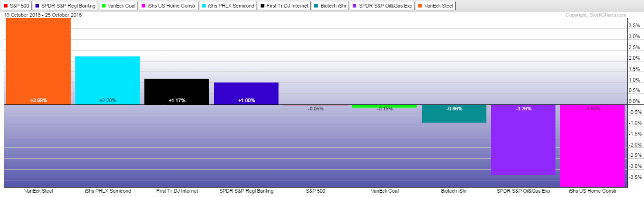
Task: Click the +2.20% value label
Action: click(108, 101)
